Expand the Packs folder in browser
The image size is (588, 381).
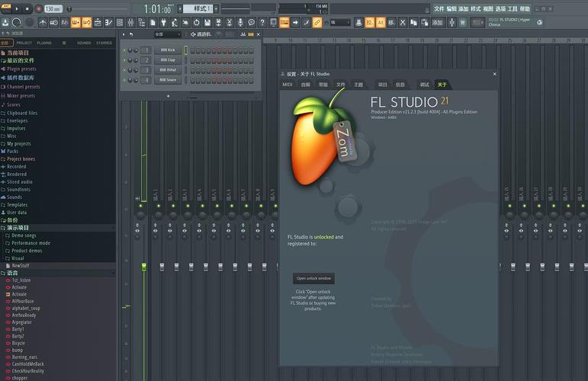coord(12,151)
